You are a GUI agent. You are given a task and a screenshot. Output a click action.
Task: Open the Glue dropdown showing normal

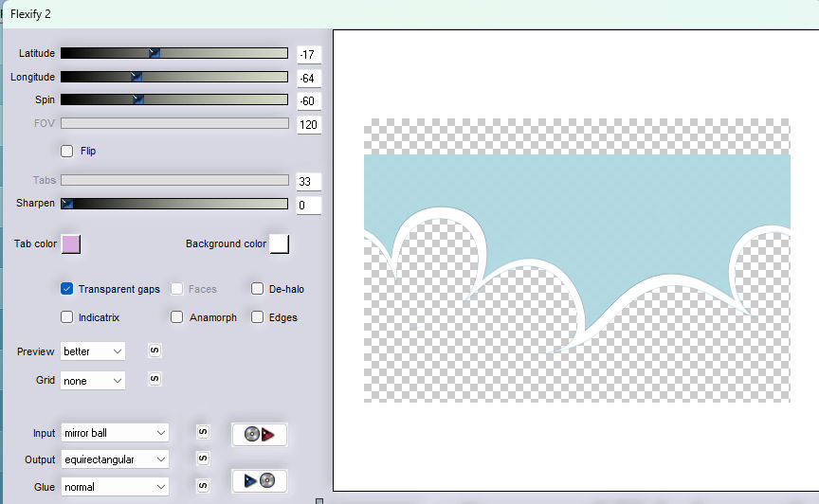click(x=115, y=487)
